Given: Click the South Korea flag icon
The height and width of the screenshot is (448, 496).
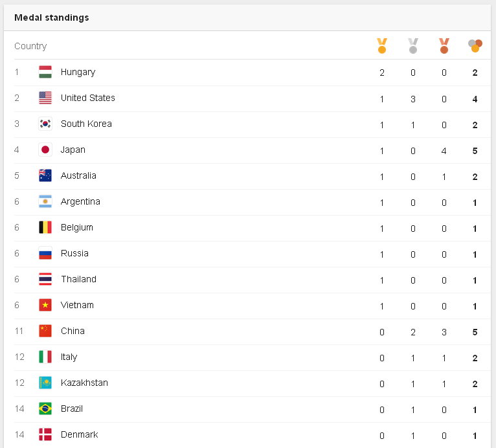Looking at the screenshot, I should tap(45, 124).
